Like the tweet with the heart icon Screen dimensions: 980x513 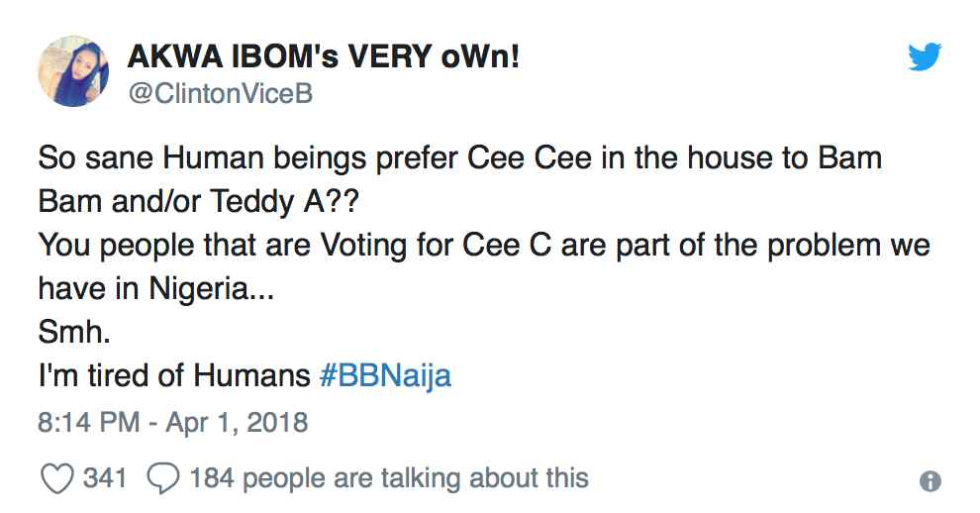tap(56, 479)
